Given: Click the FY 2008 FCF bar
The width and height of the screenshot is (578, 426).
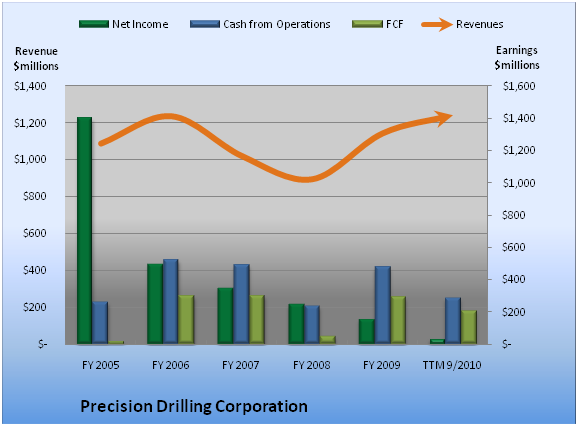Looking at the screenshot, I should (328, 340).
